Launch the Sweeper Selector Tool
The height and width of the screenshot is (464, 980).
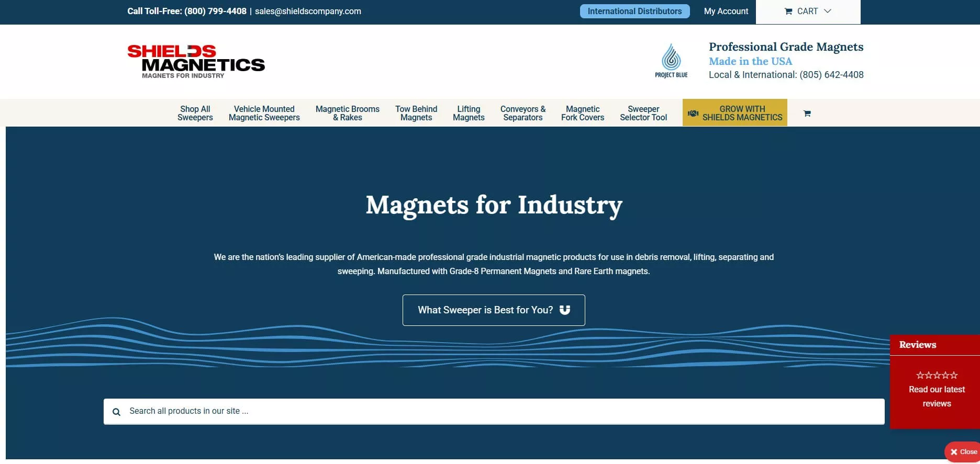[x=643, y=113]
